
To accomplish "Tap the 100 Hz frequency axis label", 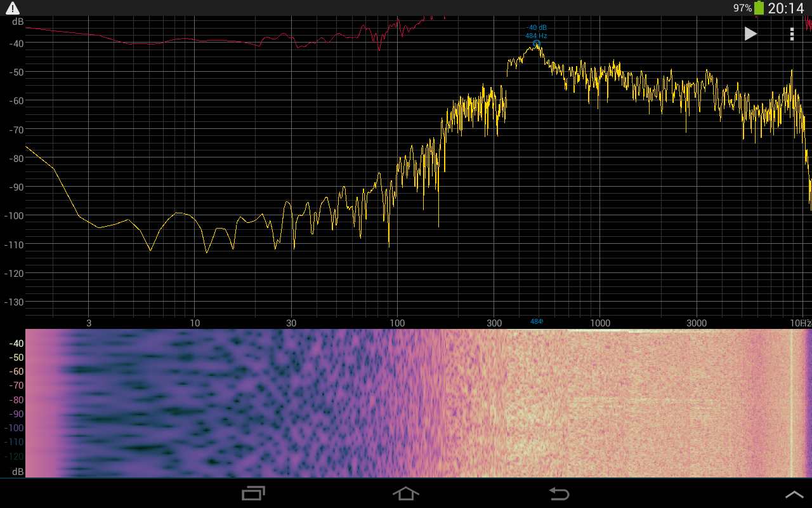I will (x=397, y=323).
